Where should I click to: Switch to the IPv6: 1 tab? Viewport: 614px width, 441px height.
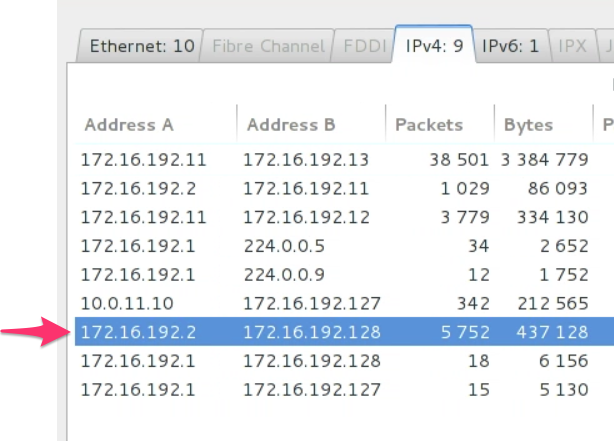pyautogui.click(x=511, y=46)
